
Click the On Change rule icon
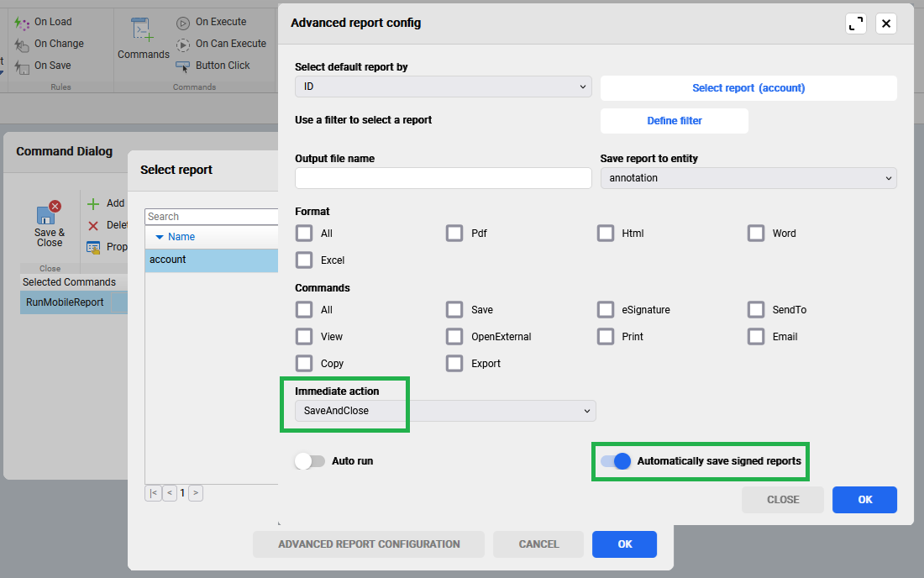coord(23,45)
